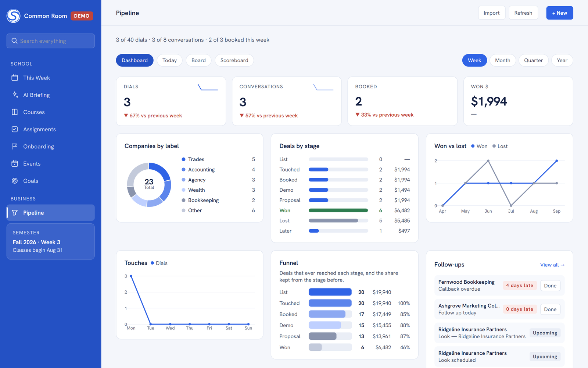The image size is (588, 368).
Task: Click 'Wealth' in Companies by label
Action: (x=196, y=190)
